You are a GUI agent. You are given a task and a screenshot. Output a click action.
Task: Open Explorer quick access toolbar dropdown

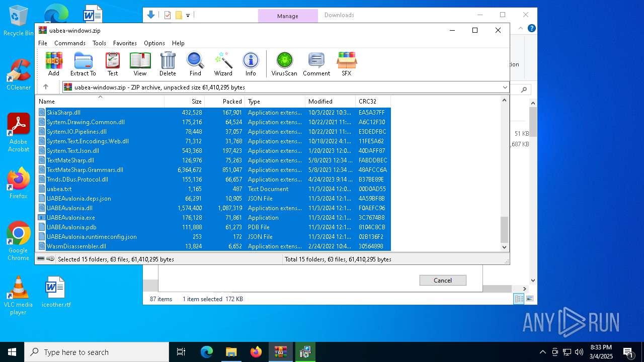[x=188, y=16]
